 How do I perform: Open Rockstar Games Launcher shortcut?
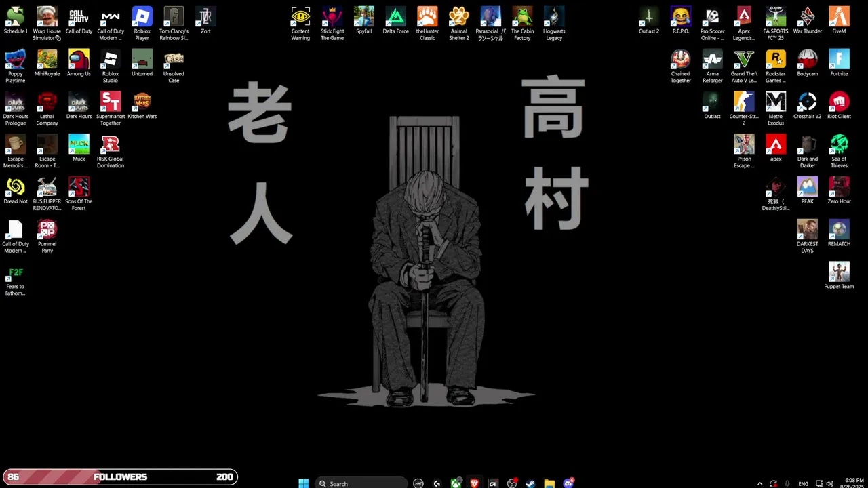click(x=776, y=66)
